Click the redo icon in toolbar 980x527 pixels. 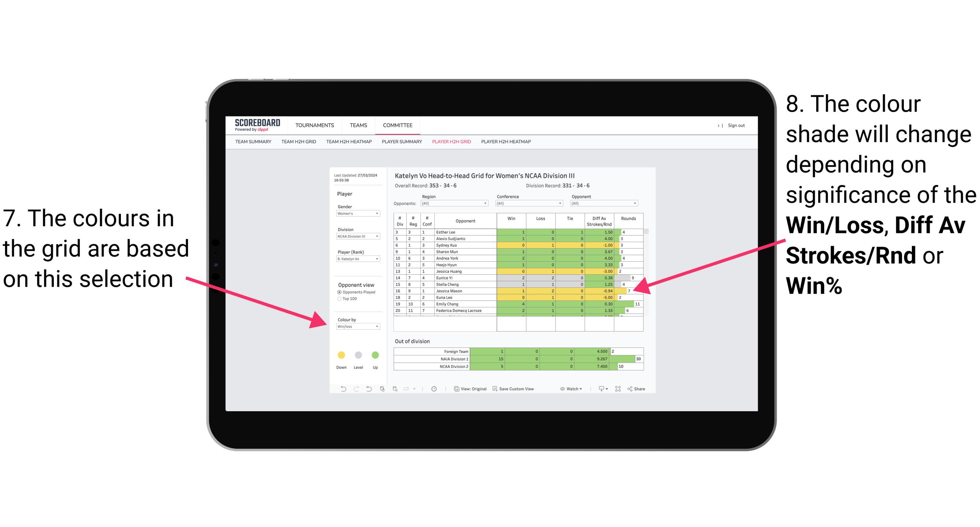351,389
